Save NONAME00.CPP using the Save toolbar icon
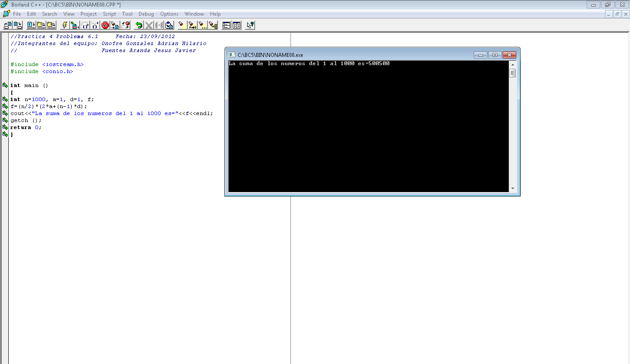Viewport: 630px width, 364px height. (17, 25)
